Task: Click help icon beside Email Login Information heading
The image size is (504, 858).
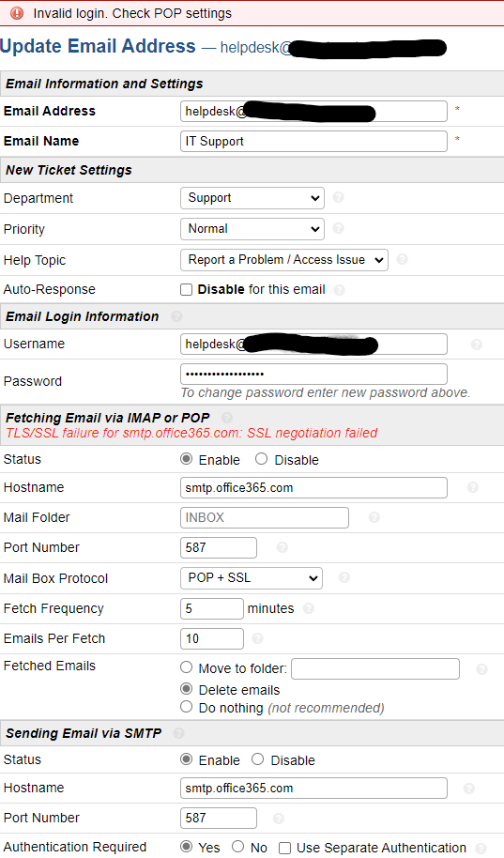Action: pyautogui.click(x=176, y=316)
